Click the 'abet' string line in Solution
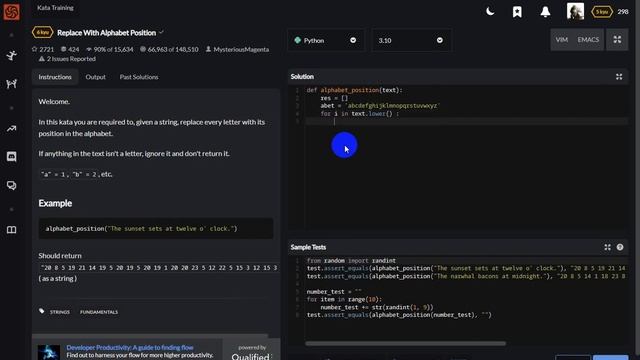This screenshot has height=360, width=640. (379, 106)
